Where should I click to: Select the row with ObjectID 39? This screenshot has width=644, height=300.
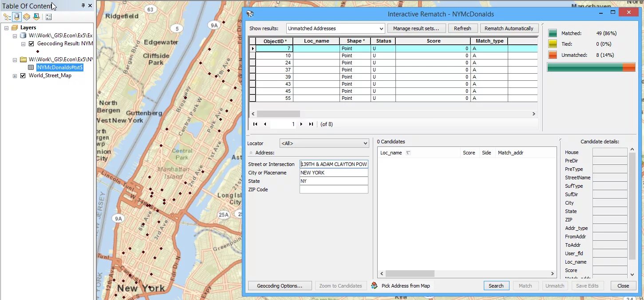pos(393,77)
